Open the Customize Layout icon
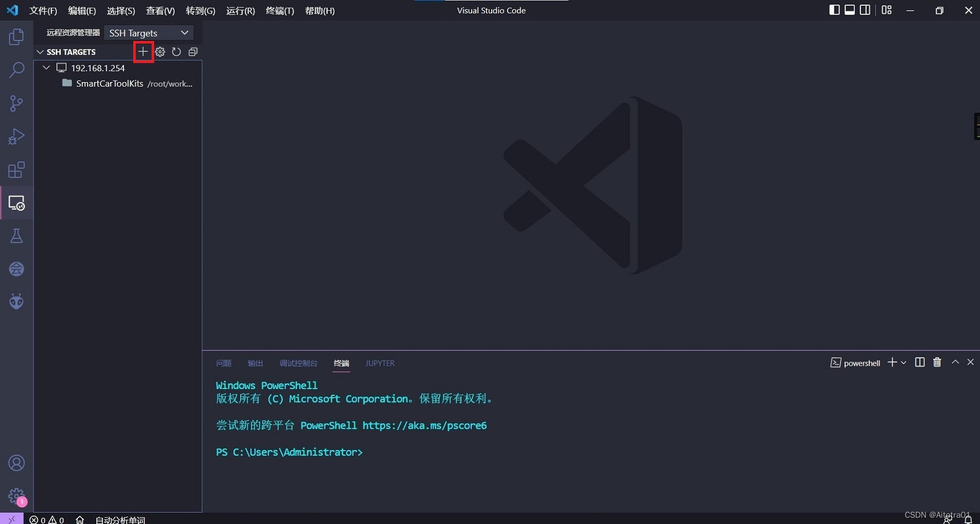 pos(887,10)
